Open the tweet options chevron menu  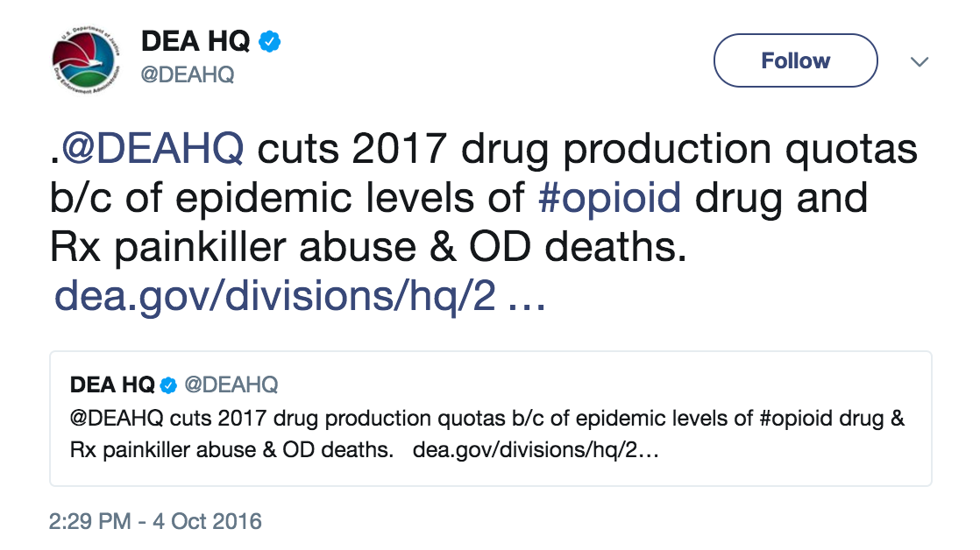pyautogui.click(x=919, y=61)
